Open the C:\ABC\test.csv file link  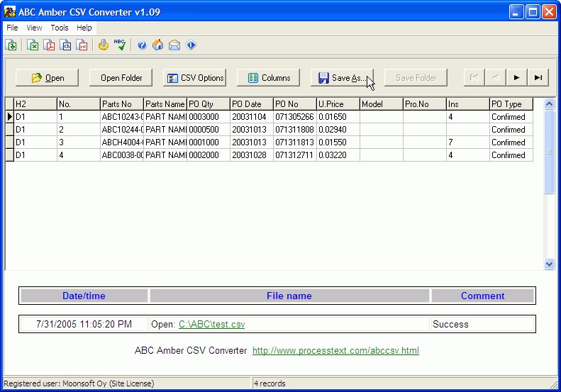[x=211, y=325]
